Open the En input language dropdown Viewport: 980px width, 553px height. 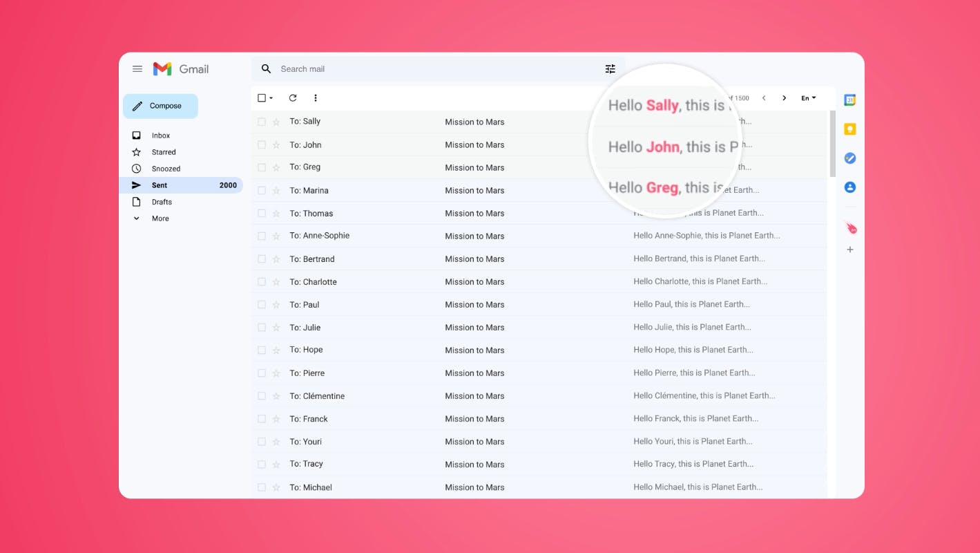(x=809, y=98)
